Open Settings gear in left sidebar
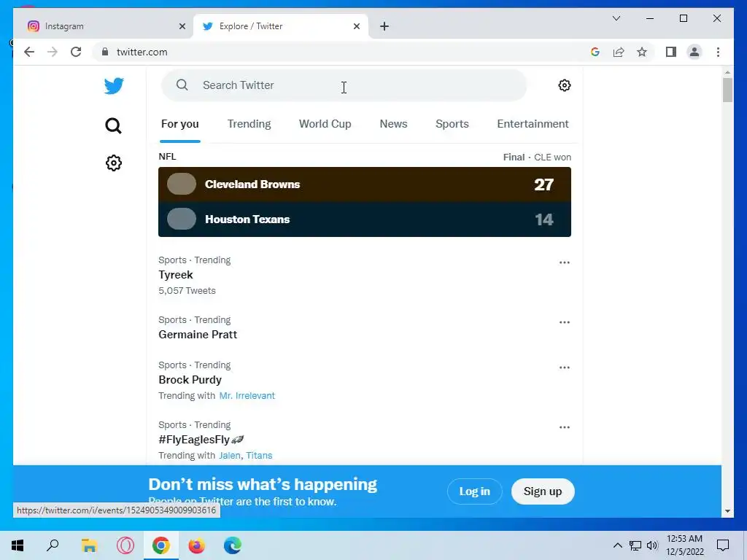The width and height of the screenshot is (747, 560). 113,163
